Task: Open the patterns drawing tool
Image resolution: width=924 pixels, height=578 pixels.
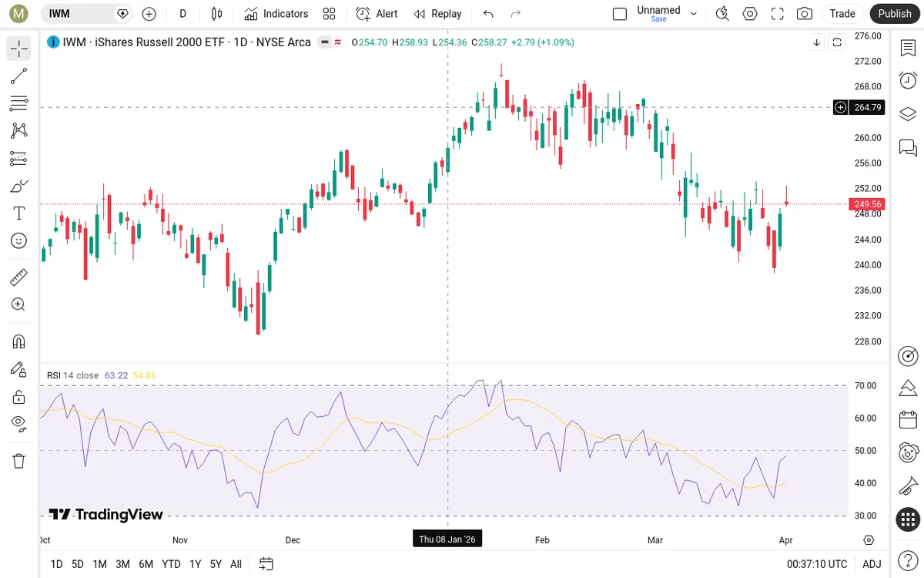Action: click(x=19, y=131)
